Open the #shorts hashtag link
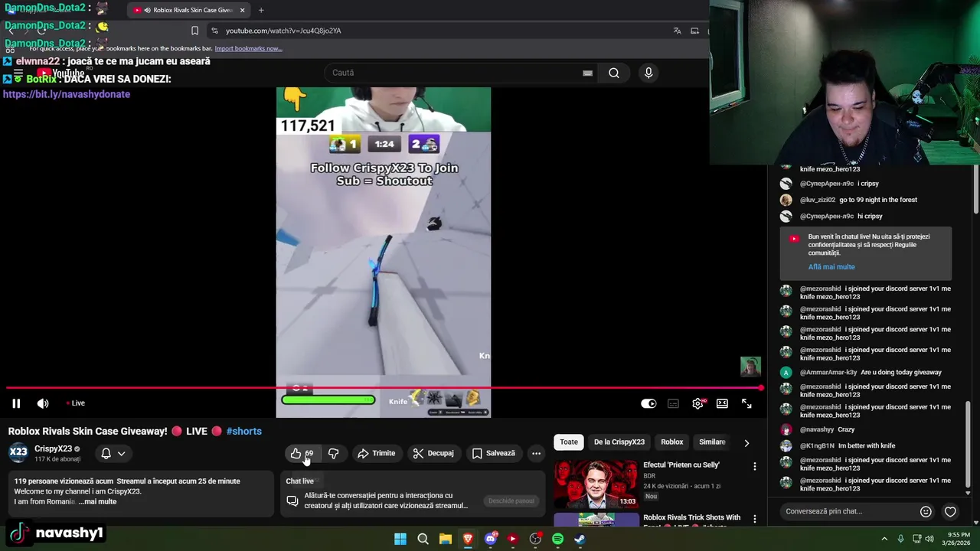Image resolution: width=980 pixels, height=551 pixels. point(243,431)
